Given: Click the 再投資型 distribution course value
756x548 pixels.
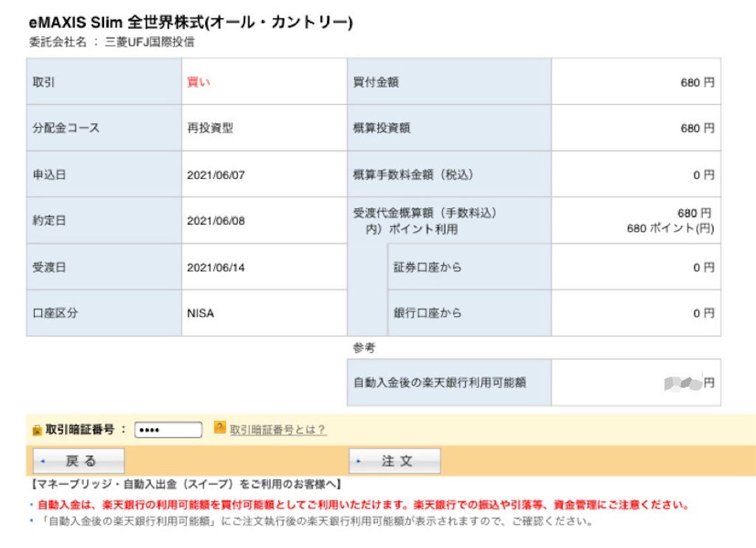Looking at the screenshot, I should tap(210, 129).
